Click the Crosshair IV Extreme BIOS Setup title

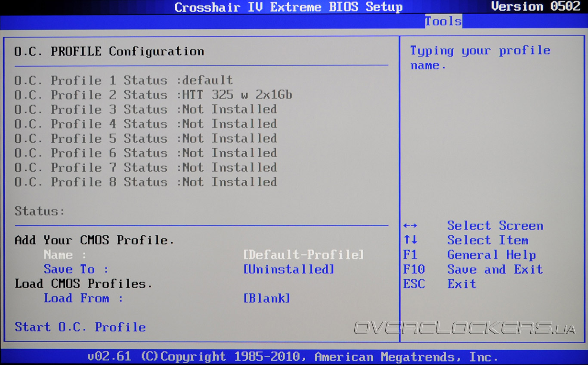point(288,7)
